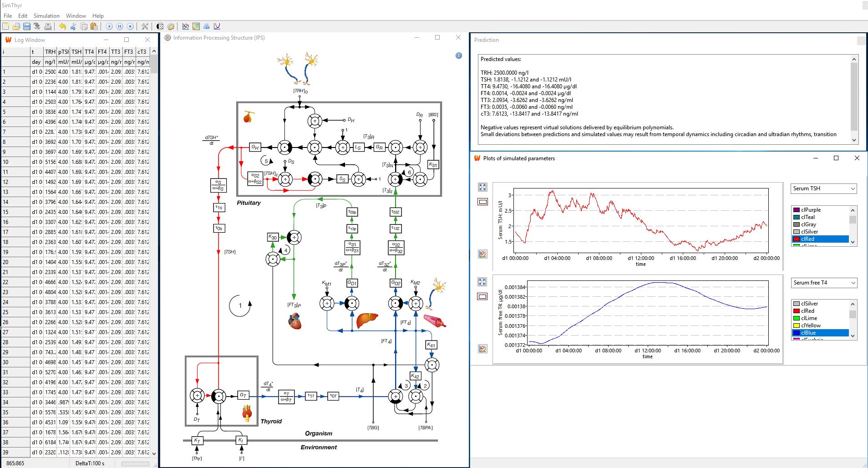Select clPurple in the Serum TSH color list
Screen dimensions: 868x468
[821, 210]
